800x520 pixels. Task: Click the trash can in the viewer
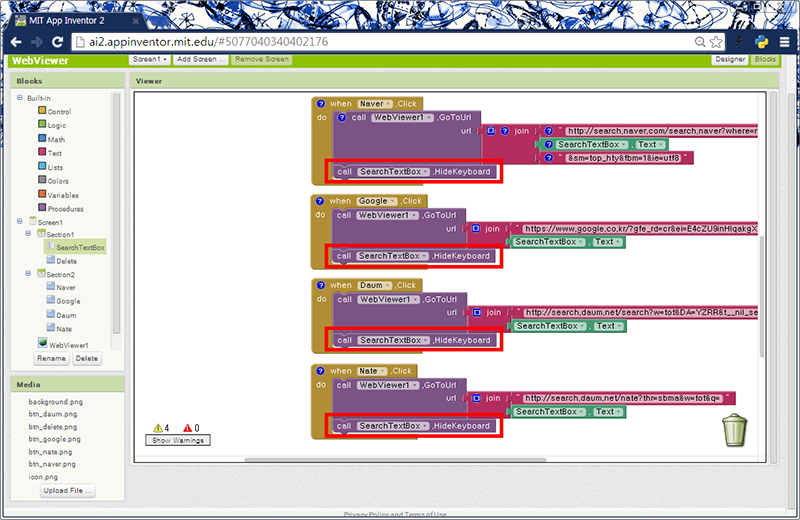click(x=734, y=430)
